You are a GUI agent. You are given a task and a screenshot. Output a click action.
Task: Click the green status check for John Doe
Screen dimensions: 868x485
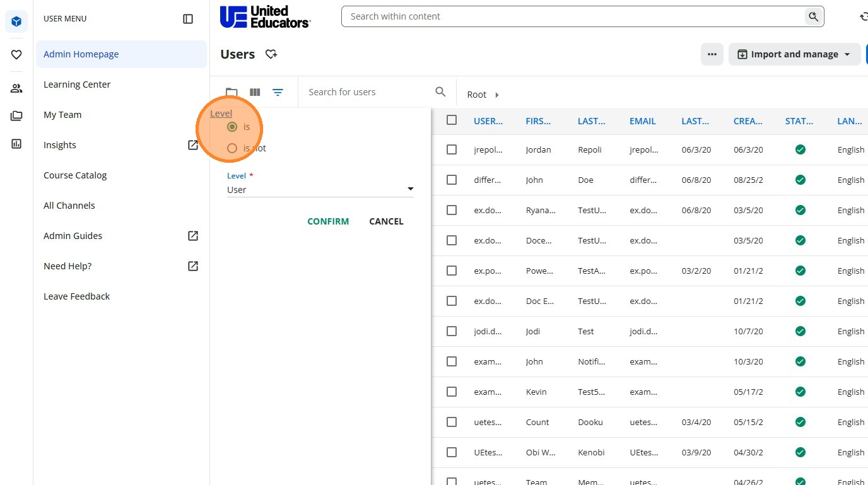801,180
